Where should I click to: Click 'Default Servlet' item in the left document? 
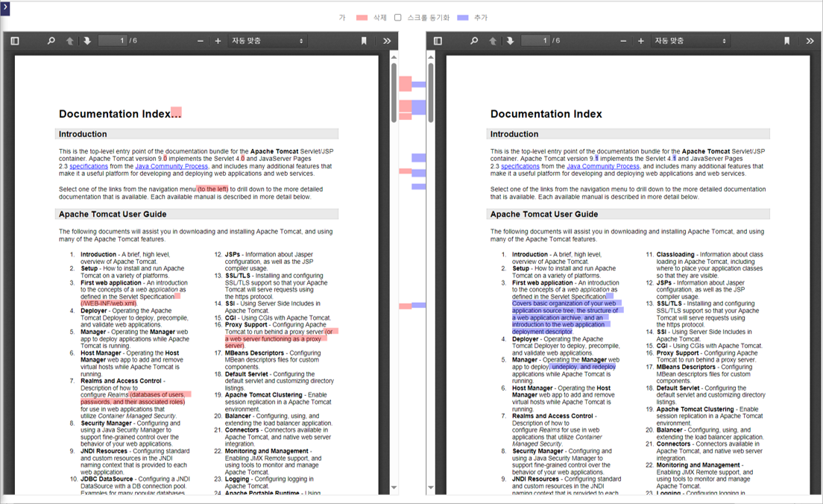click(x=246, y=374)
